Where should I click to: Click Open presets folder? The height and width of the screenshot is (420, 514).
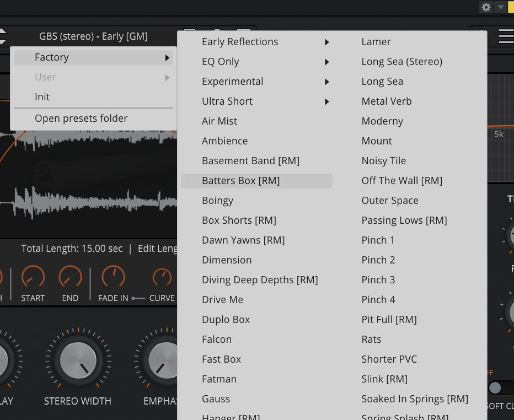(81, 119)
